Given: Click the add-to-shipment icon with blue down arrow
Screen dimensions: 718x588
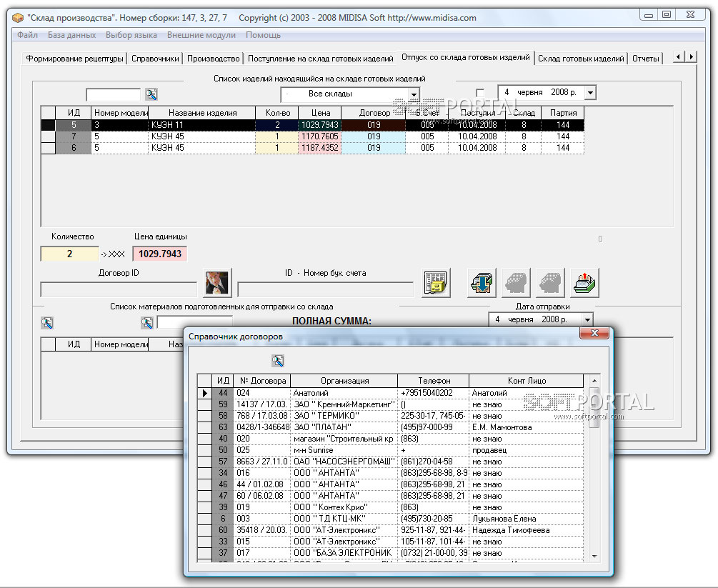Looking at the screenshot, I should [x=482, y=282].
